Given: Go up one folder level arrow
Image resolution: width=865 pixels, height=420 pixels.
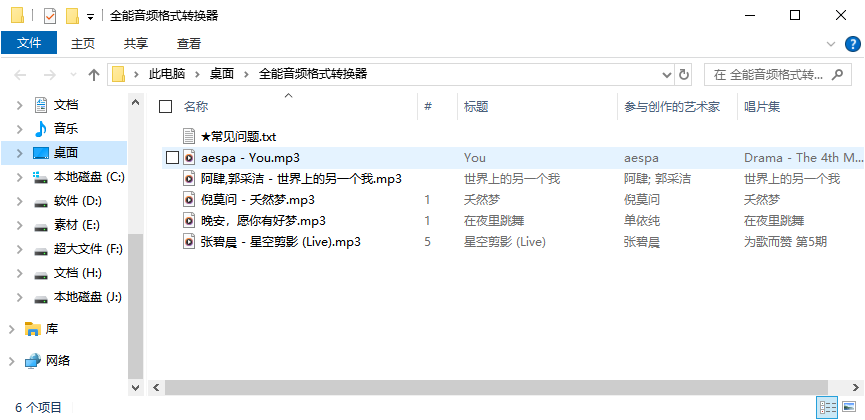Looking at the screenshot, I should 94,75.
